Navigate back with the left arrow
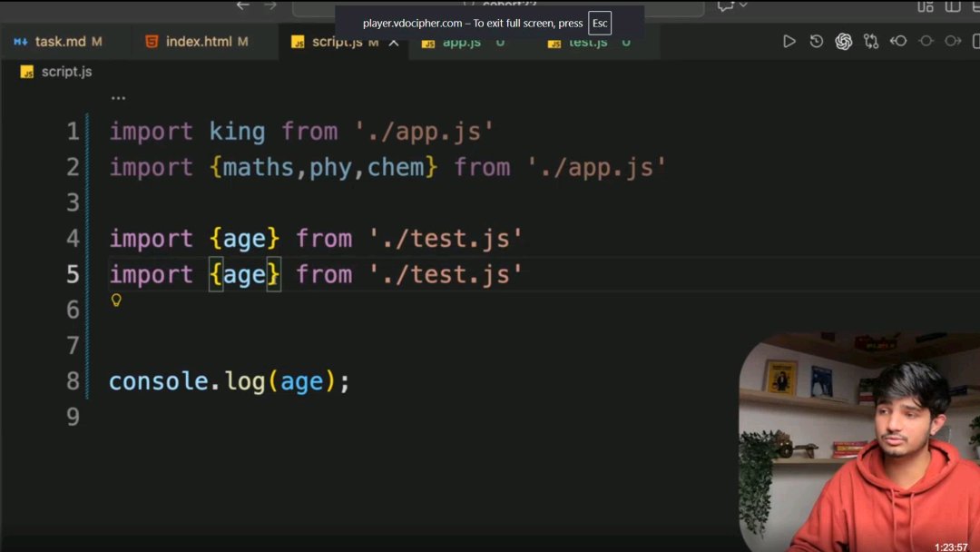This screenshot has width=980, height=552. click(x=242, y=5)
